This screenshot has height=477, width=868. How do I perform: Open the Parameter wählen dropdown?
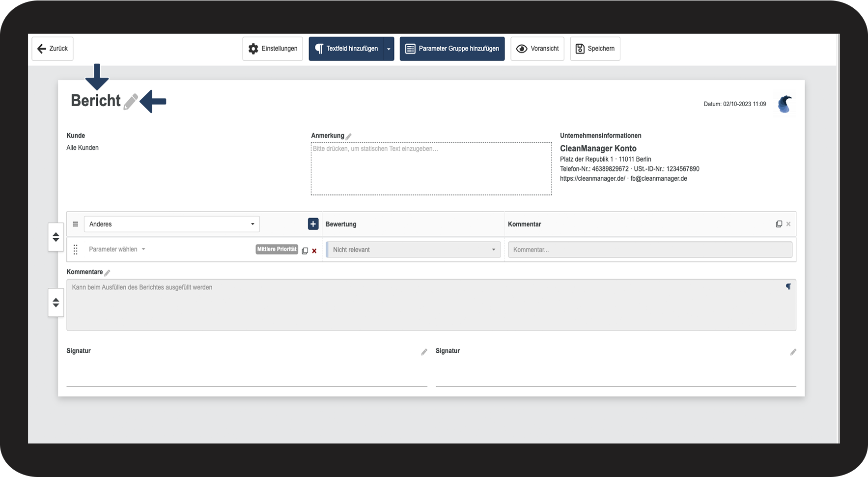(117, 249)
